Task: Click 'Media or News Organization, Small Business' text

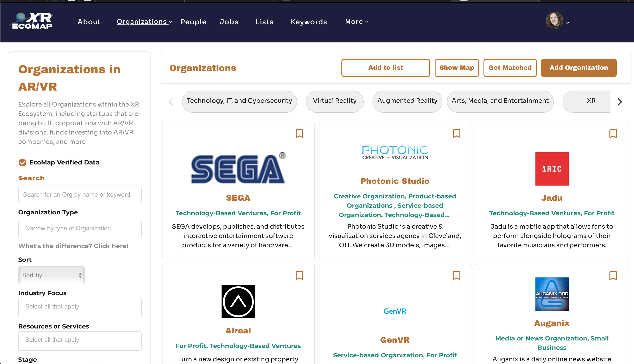Action: [x=552, y=343]
